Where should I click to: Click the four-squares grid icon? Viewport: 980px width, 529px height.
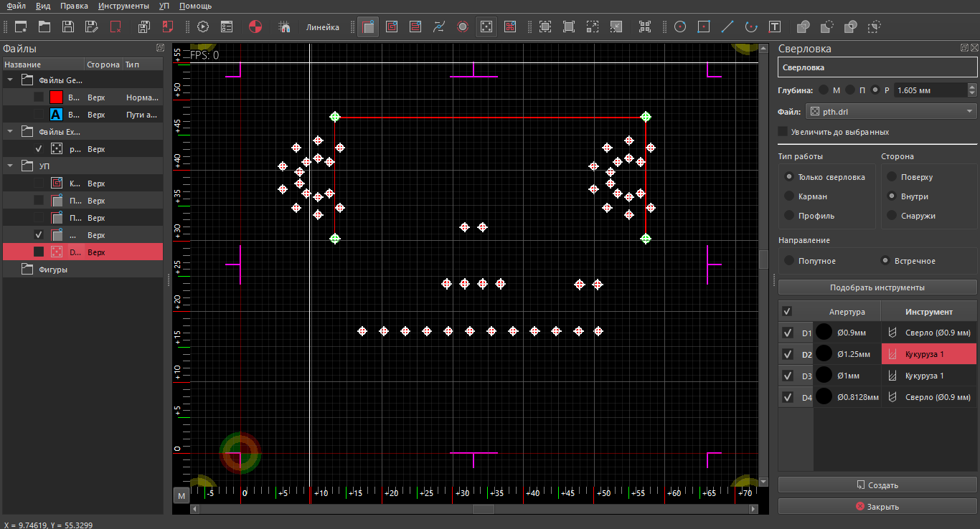645,27
